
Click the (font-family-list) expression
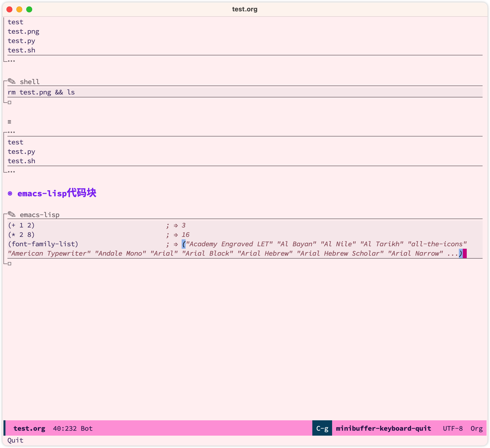tap(43, 244)
